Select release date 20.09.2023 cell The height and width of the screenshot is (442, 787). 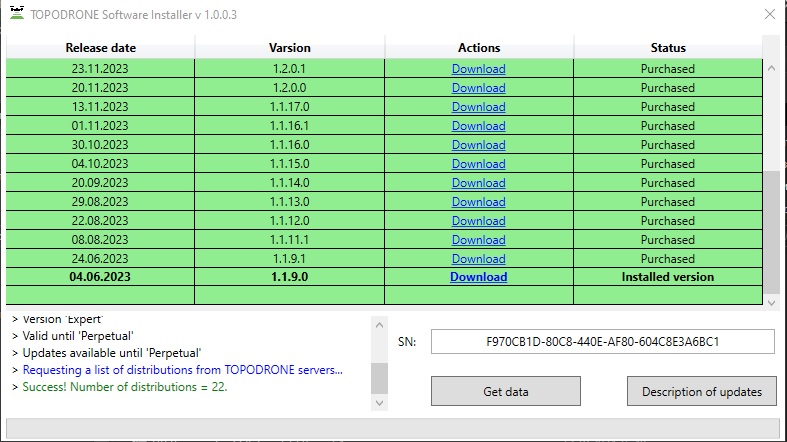(100, 183)
